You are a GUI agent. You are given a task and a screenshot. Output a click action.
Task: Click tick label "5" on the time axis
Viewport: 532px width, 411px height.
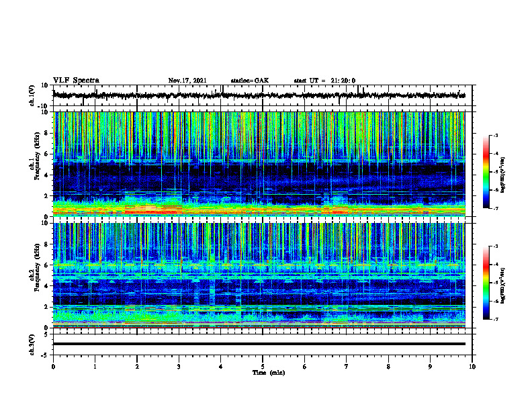[x=263, y=367]
